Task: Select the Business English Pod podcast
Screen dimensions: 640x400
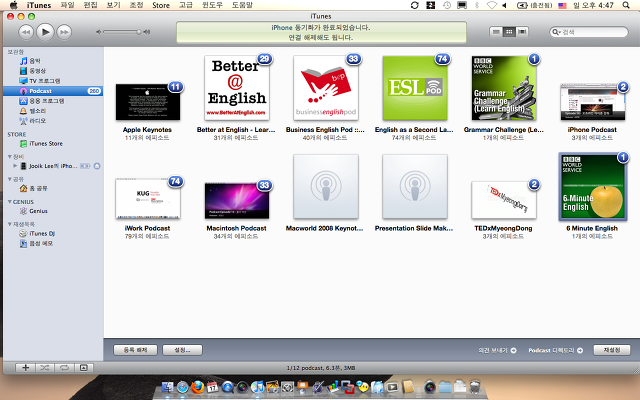Action: pos(326,88)
